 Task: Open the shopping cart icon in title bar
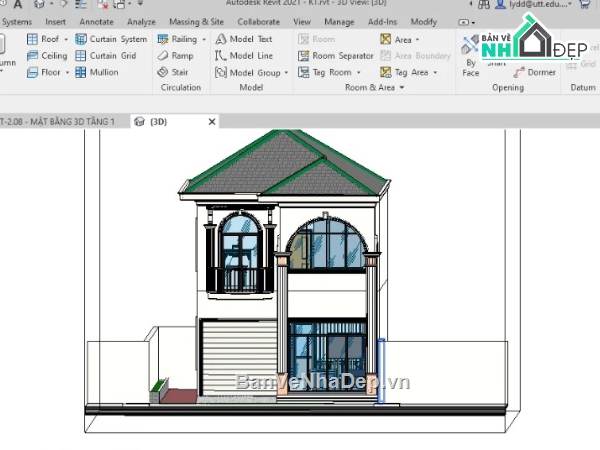coord(585,4)
